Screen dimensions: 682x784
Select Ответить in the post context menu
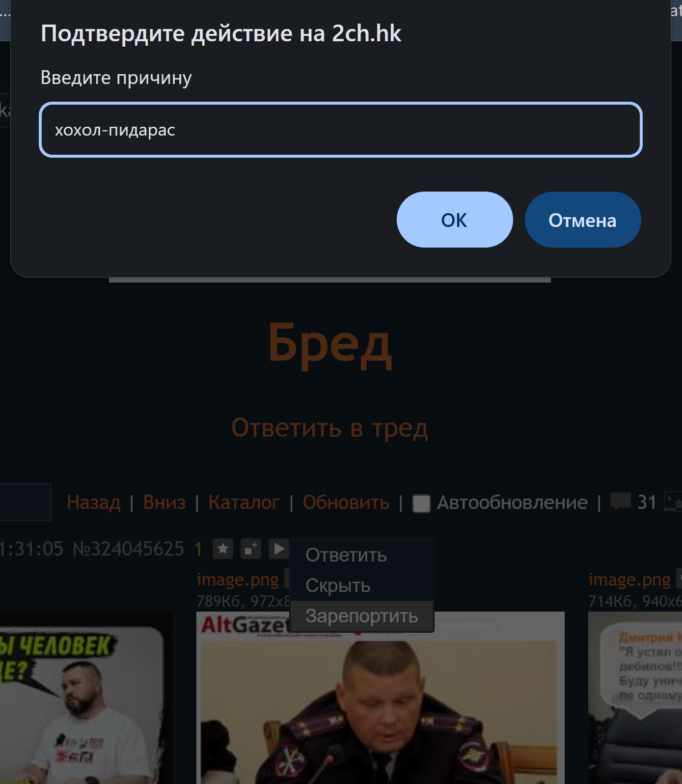point(346,555)
